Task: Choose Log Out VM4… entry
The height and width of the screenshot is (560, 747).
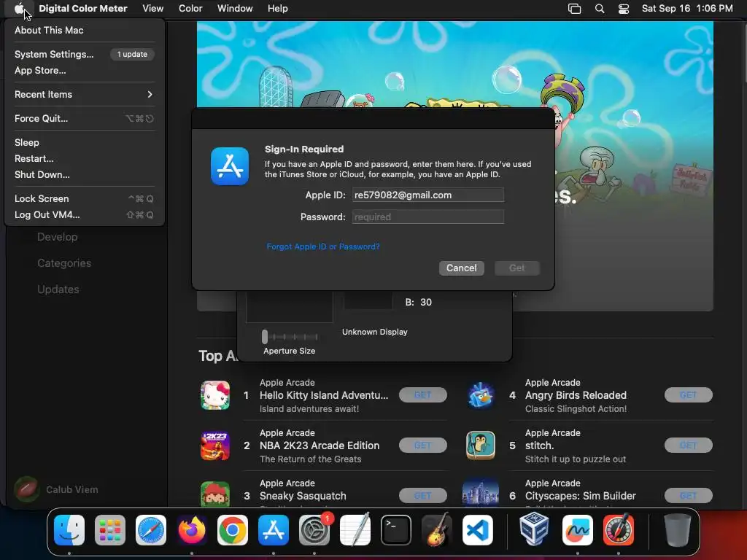Action: 84,215
